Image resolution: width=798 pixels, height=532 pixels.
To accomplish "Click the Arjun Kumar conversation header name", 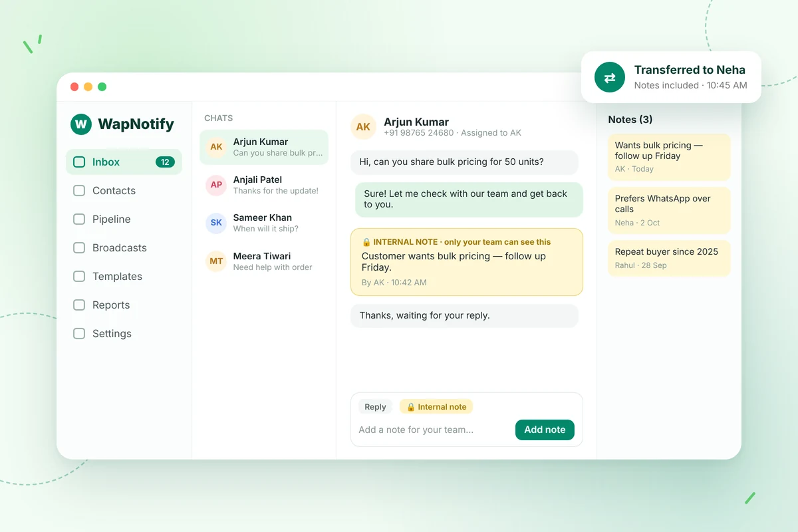I will 416,122.
